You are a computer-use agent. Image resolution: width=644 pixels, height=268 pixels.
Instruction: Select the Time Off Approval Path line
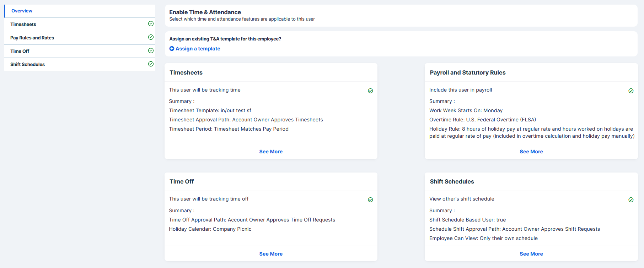click(252, 220)
